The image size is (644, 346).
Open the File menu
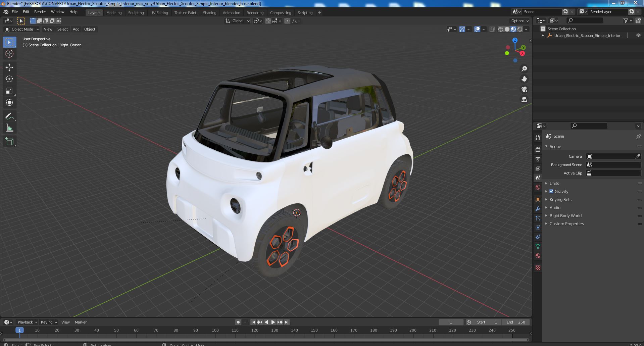click(15, 12)
